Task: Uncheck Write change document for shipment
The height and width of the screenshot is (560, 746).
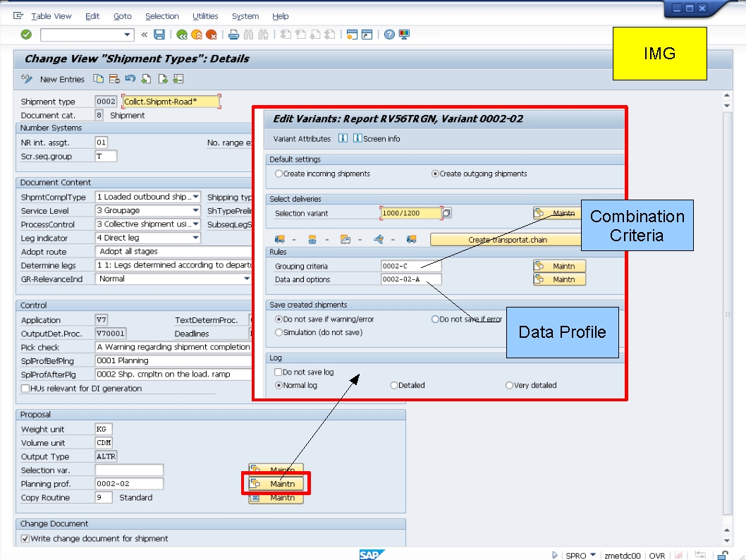Action: point(26,537)
